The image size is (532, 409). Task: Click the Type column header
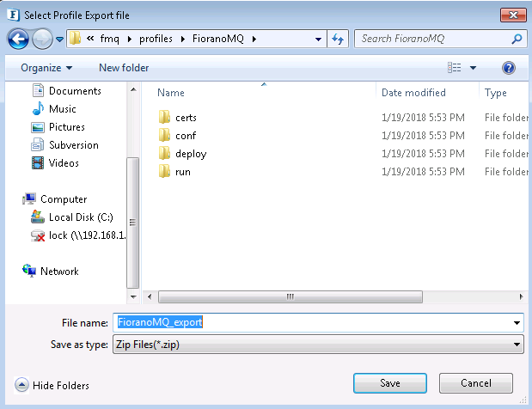[x=495, y=93]
